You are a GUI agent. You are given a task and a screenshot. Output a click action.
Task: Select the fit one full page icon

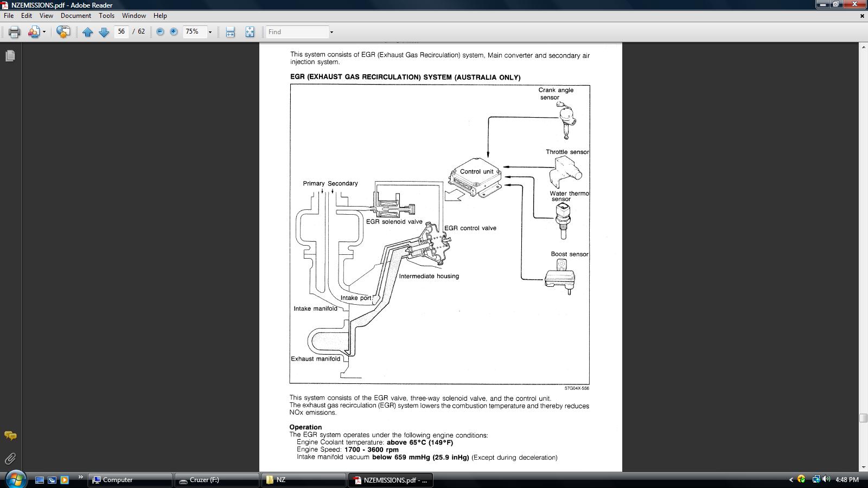coord(250,32)
